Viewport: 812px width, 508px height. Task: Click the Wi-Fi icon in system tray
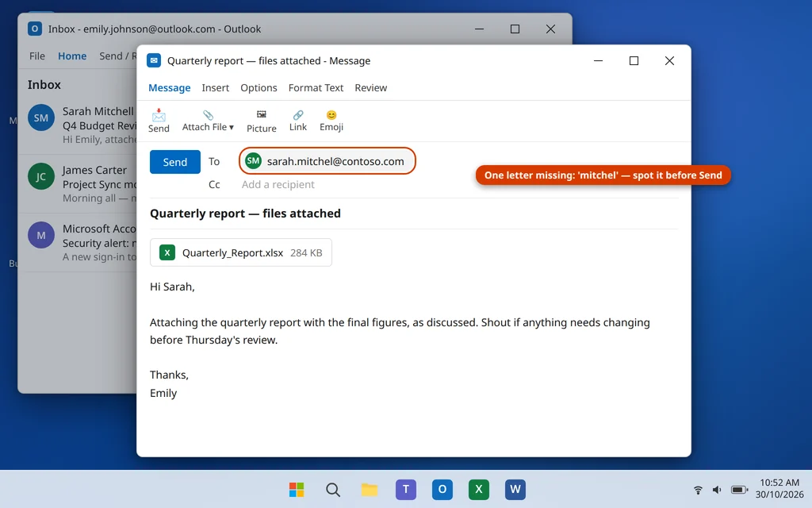[x=698, y=489]
